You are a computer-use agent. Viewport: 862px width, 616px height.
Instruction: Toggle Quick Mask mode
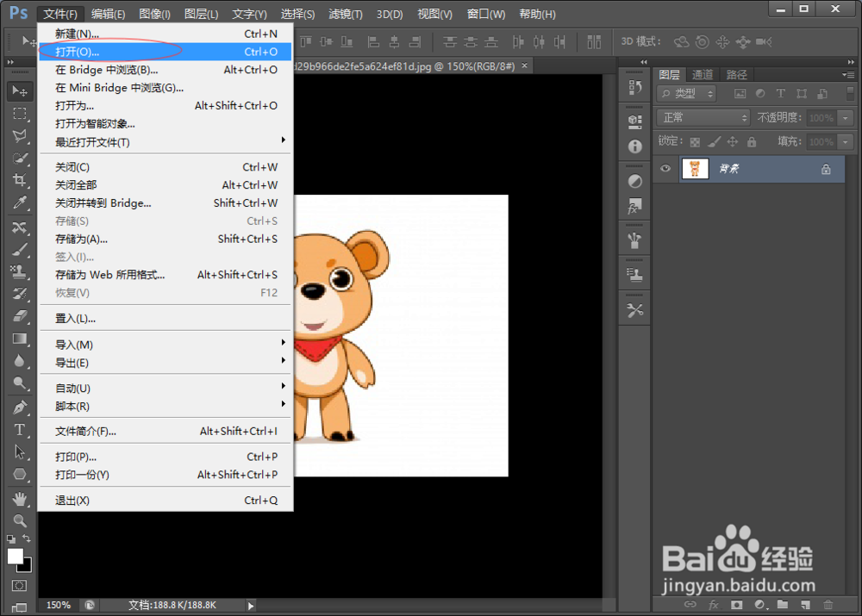19,585
